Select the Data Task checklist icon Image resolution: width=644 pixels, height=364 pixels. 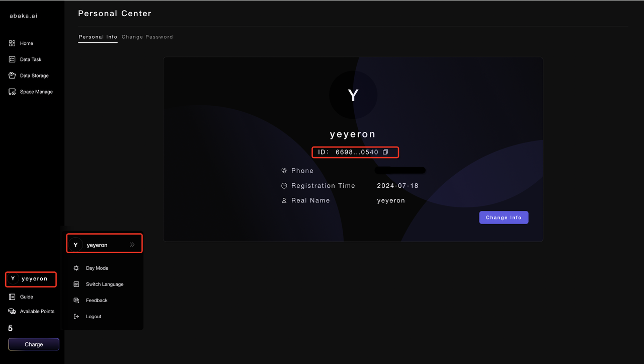[x=12, y=59]
